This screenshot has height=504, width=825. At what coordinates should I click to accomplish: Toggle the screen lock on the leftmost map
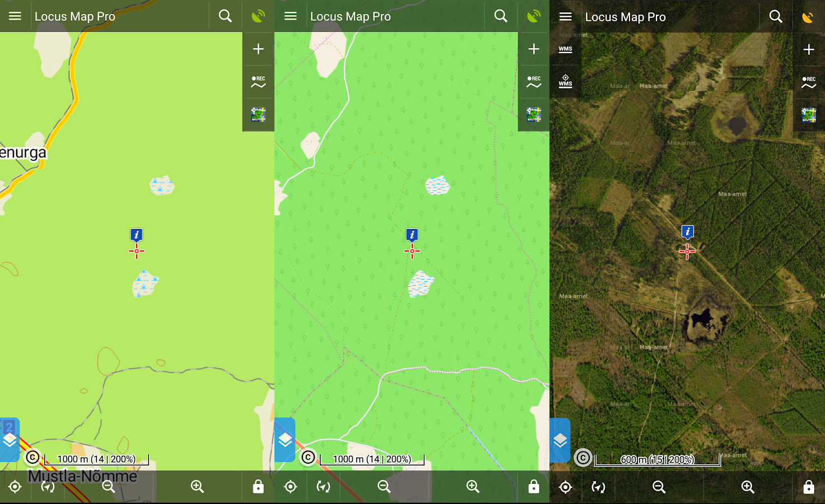258,487
